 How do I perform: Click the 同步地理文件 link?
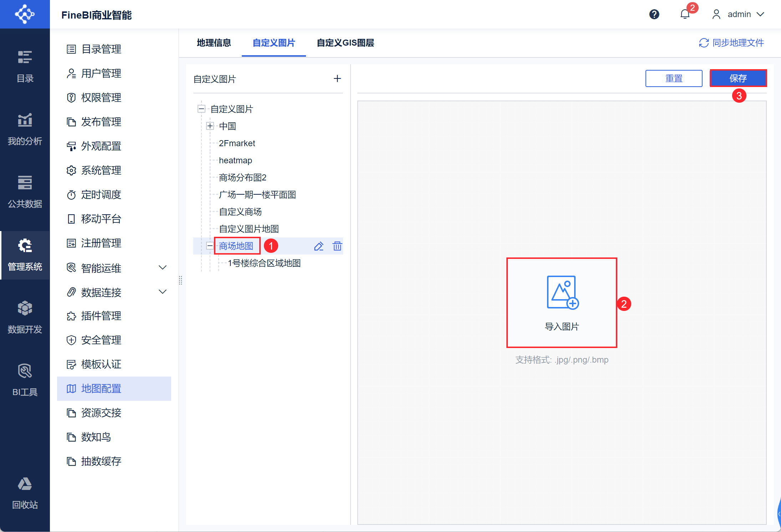738,43
